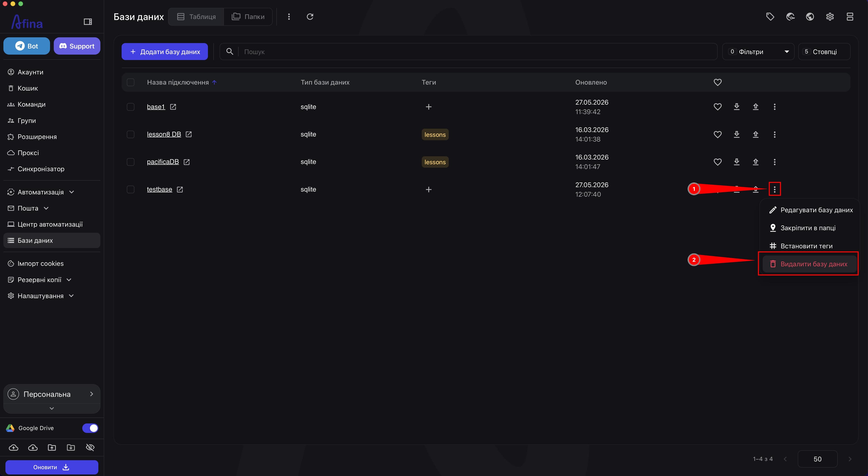Click the folder download icon at sidebar bottom

[71, 447]
